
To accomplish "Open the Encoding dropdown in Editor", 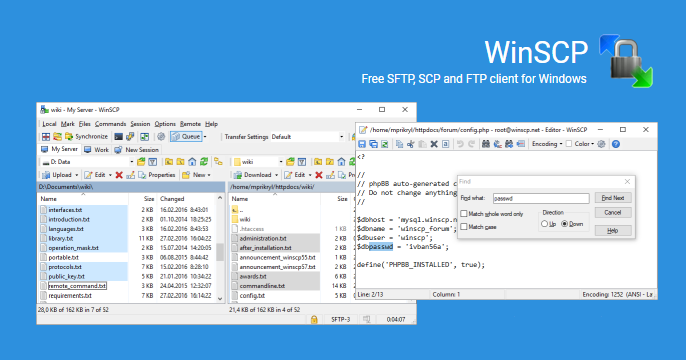I will (x=547, y=144).
